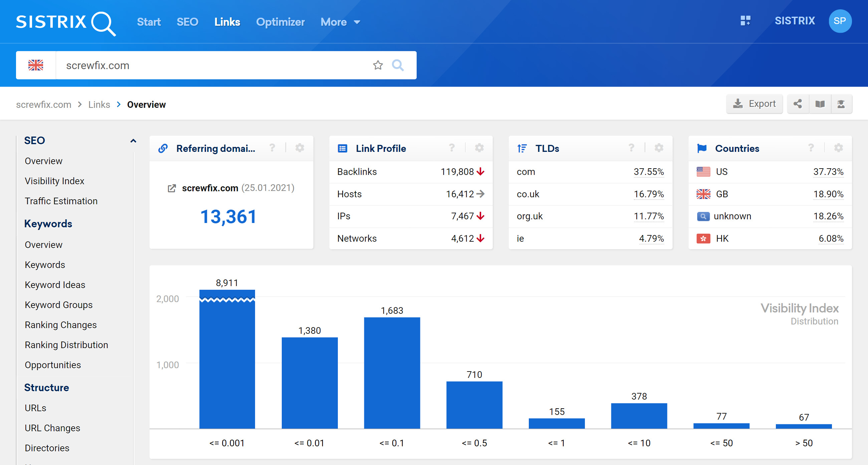Click the Countries flag panel icon
The width and height of the screenshot is (868, 465).
coord(702,148)
